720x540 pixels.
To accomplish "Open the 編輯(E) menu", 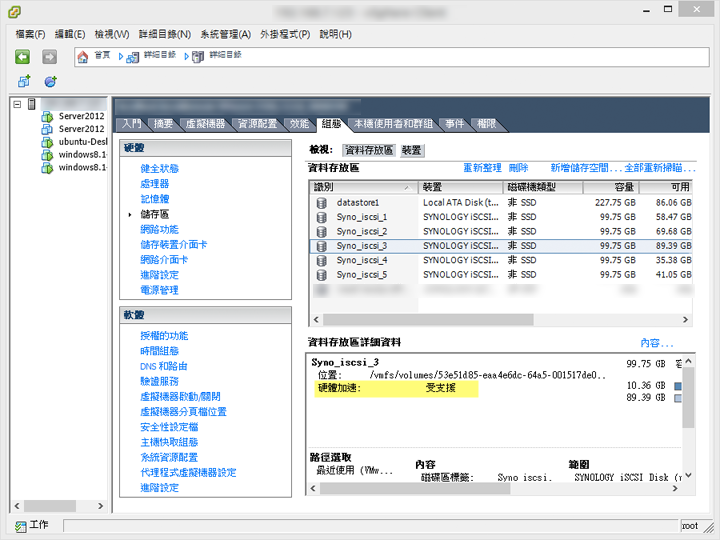I will pos(70,34).
